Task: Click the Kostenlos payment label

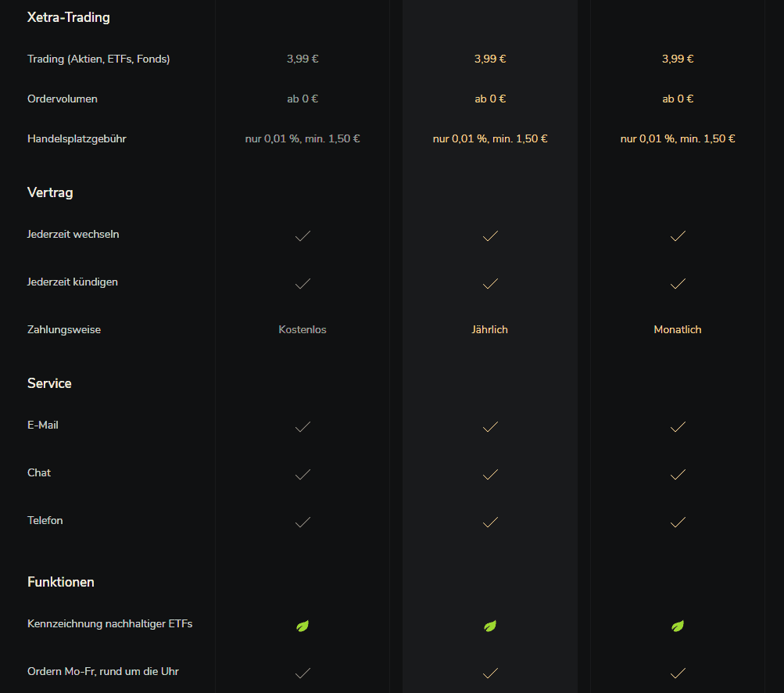Action: 303,330
